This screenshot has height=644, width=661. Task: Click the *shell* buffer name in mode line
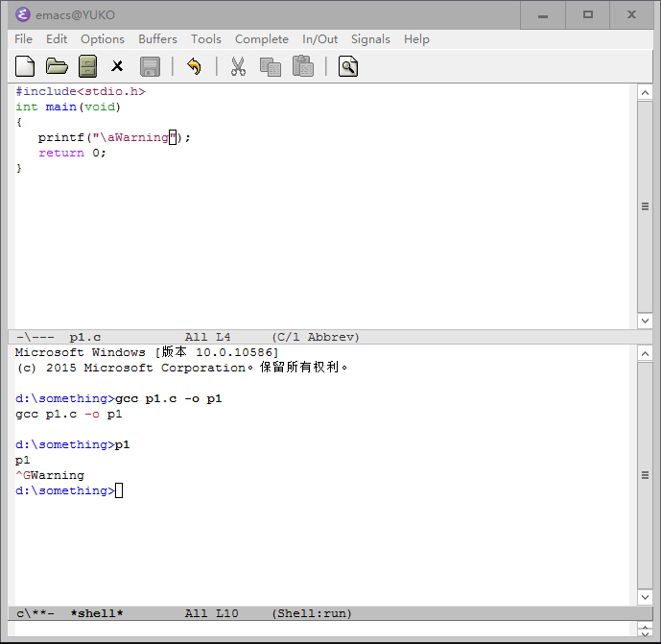(96, 613)
